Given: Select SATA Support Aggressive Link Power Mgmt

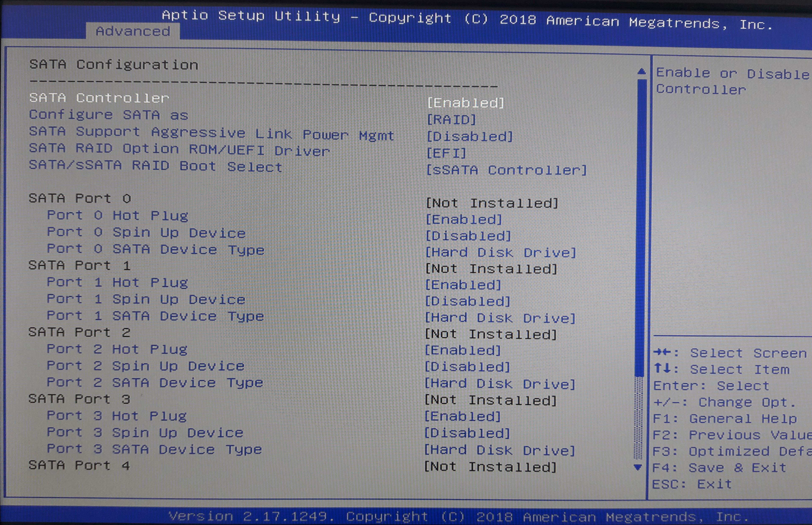Looking at the screenshot, I should pyautogui.click(x=212, y=133).
